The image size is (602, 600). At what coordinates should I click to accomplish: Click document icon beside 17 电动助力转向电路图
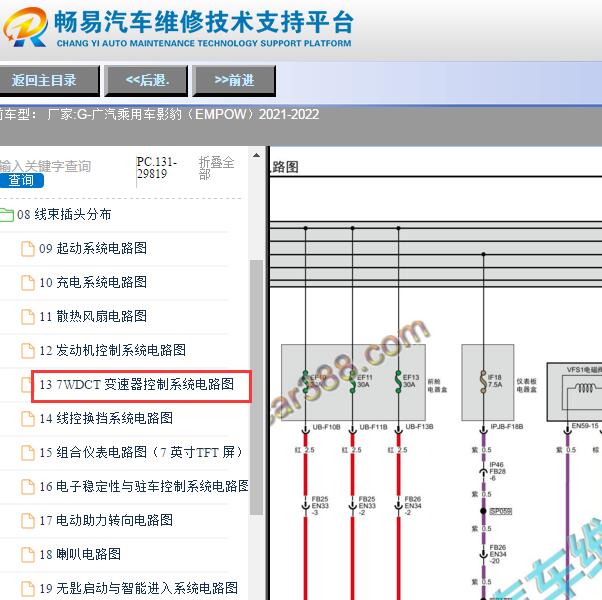(x=28, y=521)
